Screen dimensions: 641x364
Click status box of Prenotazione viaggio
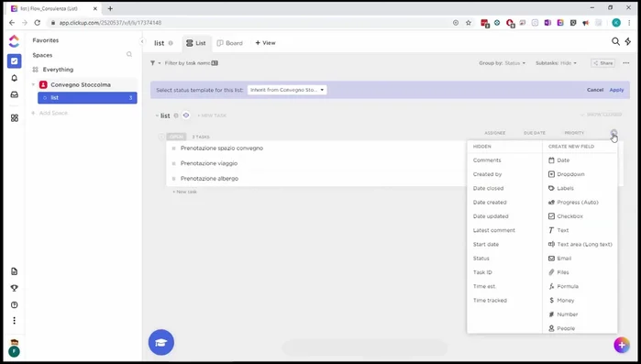pos(173,163)
